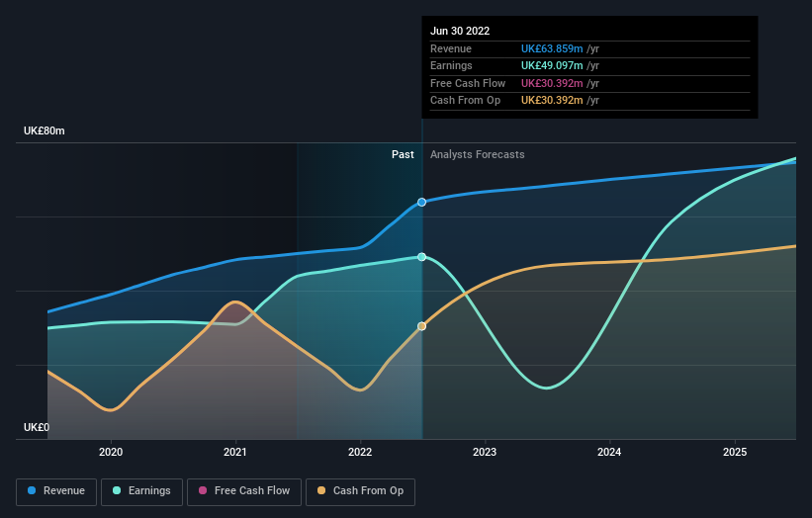812x518 pixels.
Task: Click the UK£80m y-axis label
Action: (45, 130)
